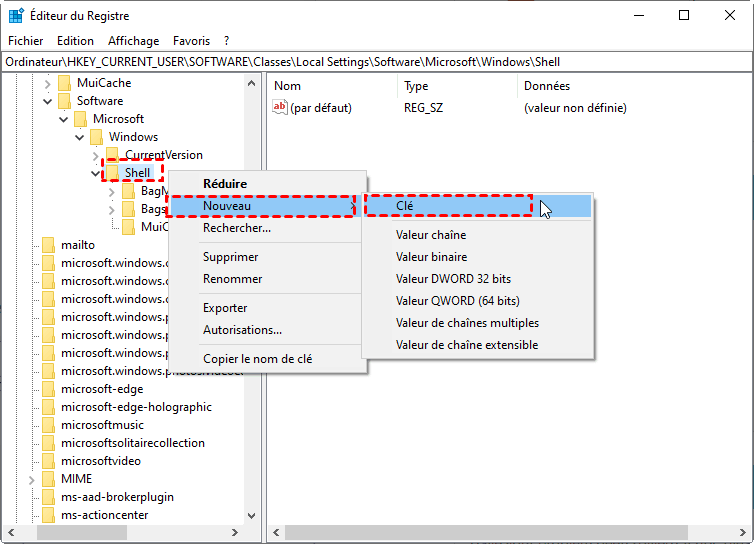Image resolution: width=754 pixels, height=544 pixels.
Task: Click the MuiCache folder icon
Action: pyautogui.click(x=64, y=83)
